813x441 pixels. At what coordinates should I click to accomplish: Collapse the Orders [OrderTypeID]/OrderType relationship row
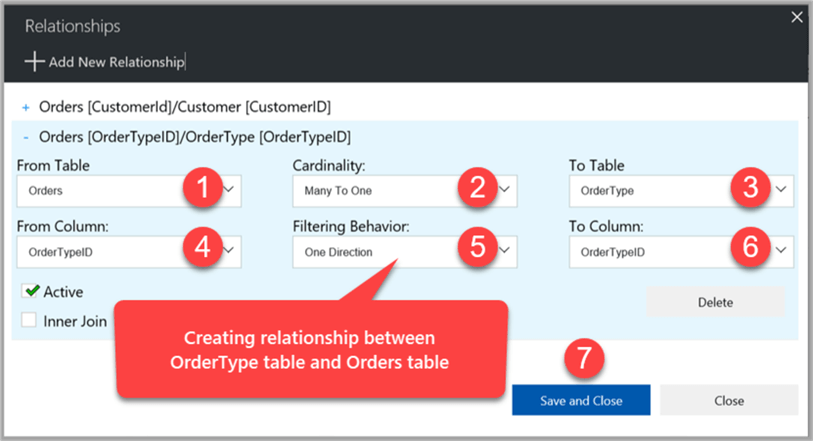pos(25,138)
